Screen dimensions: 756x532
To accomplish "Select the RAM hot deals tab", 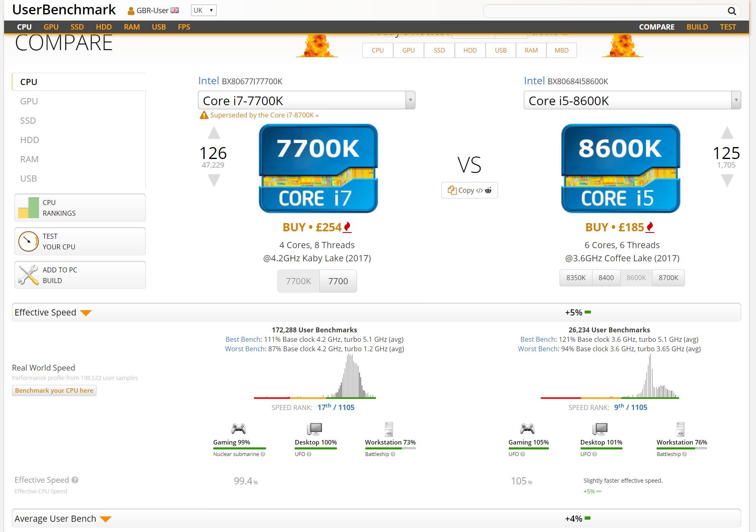I will tap(531, 50).
